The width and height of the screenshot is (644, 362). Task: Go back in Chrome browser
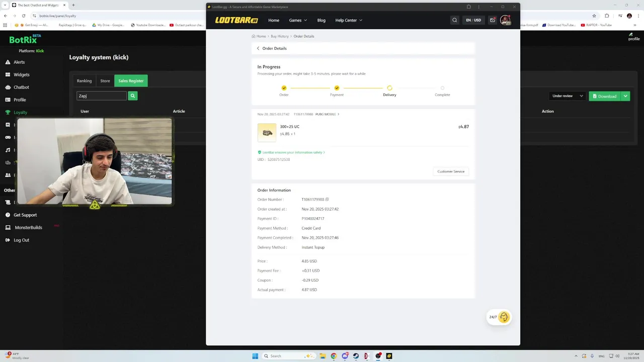[6, 16]
